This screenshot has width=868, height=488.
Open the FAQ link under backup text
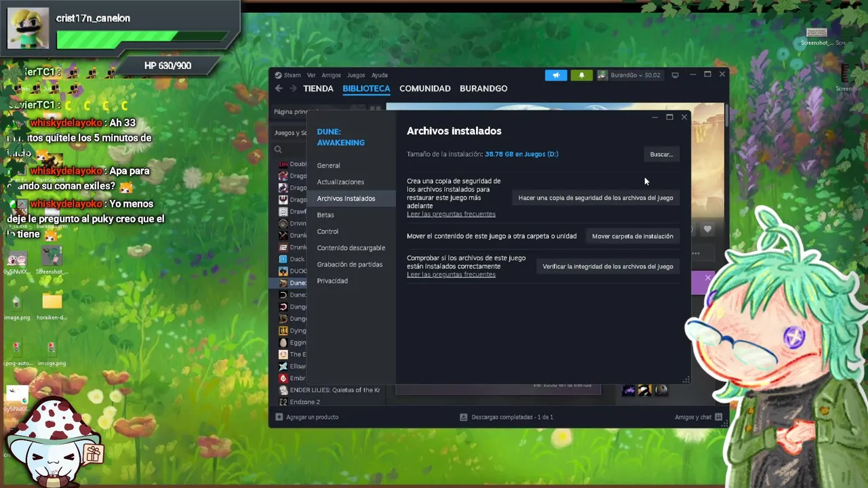451,214
